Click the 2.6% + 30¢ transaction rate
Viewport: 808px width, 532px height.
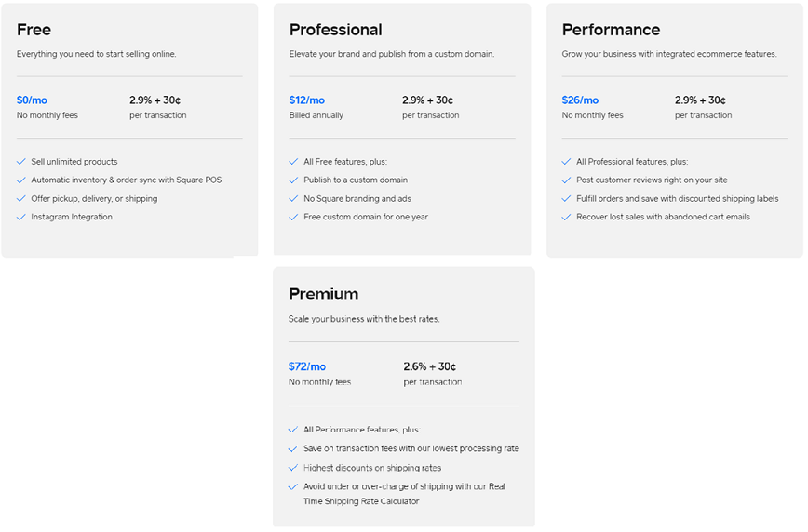point(430,366)
